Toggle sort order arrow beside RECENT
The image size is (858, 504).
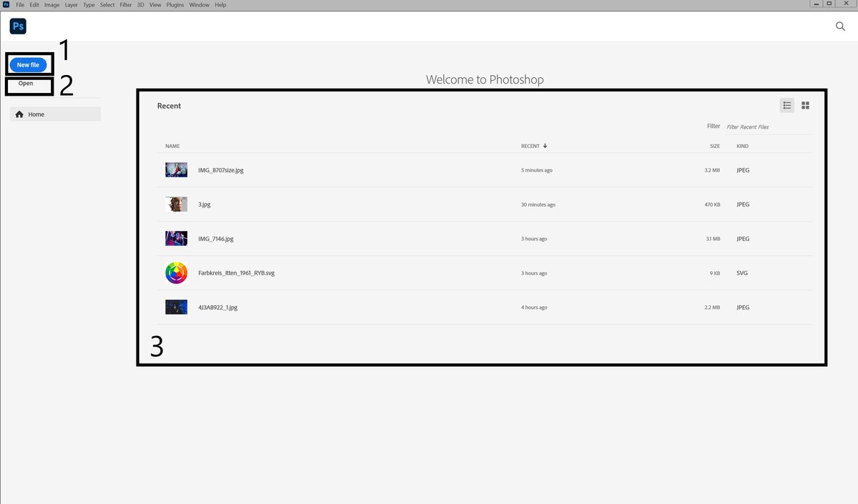pyautogui.click(x=545, y=146)
